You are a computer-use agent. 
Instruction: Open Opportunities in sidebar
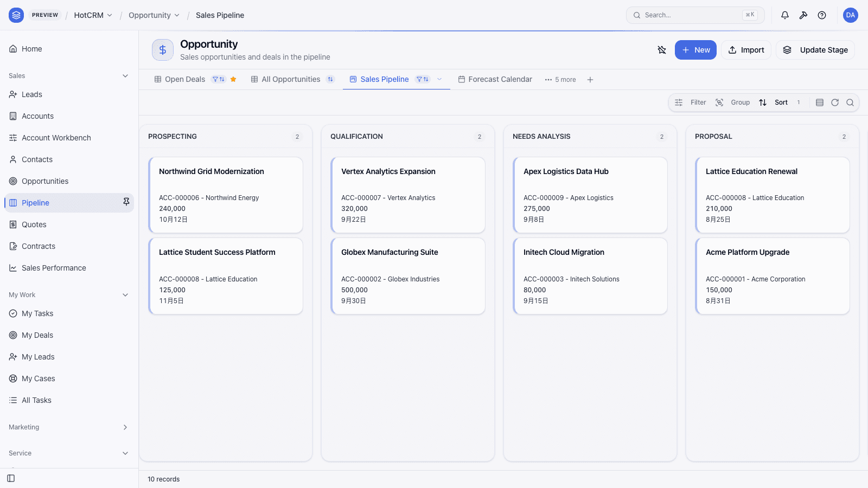point(69,181)
